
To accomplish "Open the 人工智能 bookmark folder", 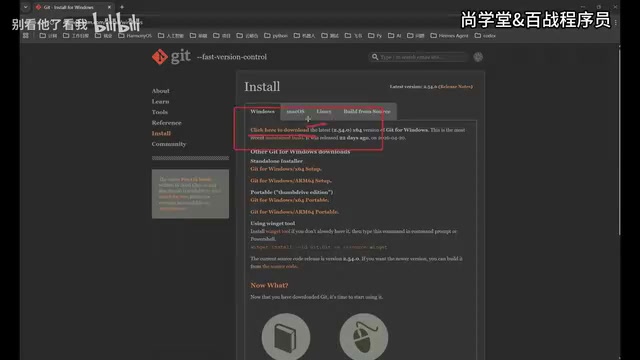I will [171, 36].
